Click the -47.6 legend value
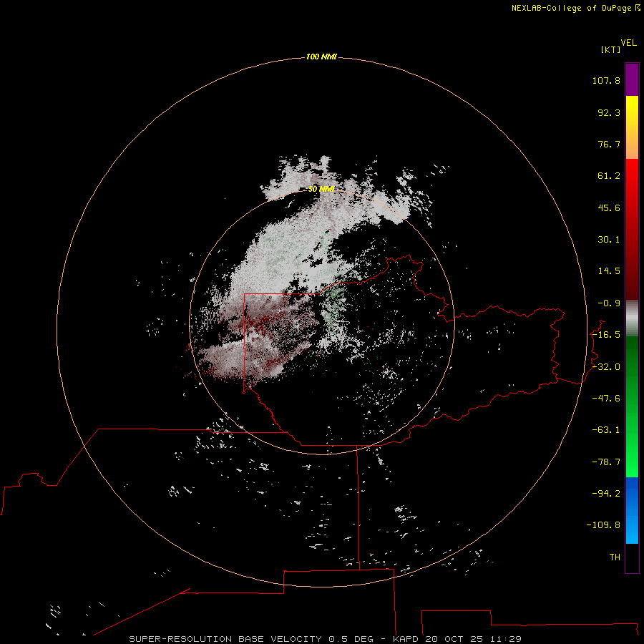The image size is (644, 644). pyautogui.click(x=606, y=399)
